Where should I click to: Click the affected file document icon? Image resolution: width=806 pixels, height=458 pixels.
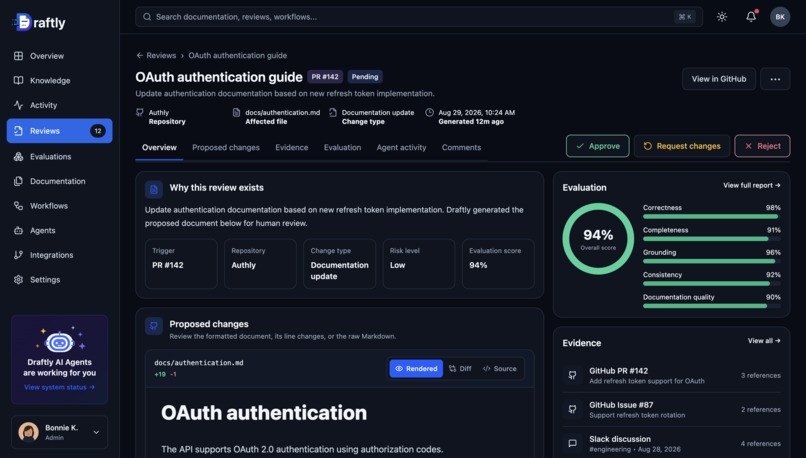click(x=236, y=112)
